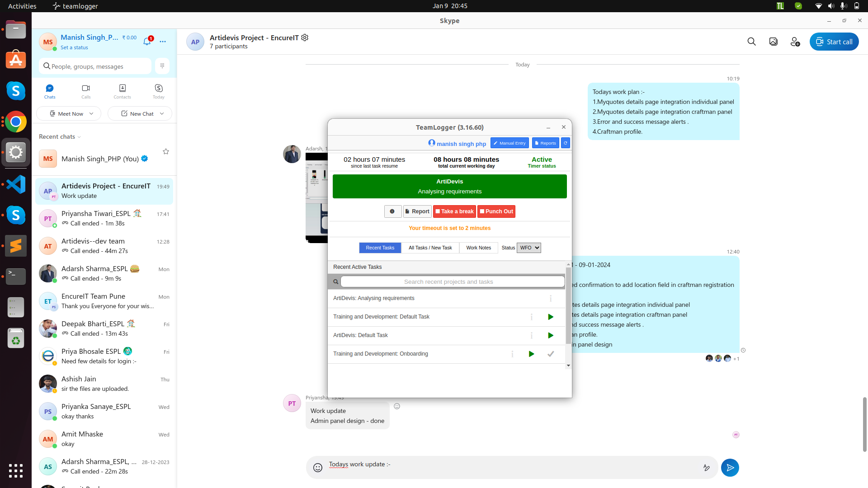Star the Manish Singh_PHP (You) chat
The height and width of the screenshot is (488, 868).
pos(166,151)
